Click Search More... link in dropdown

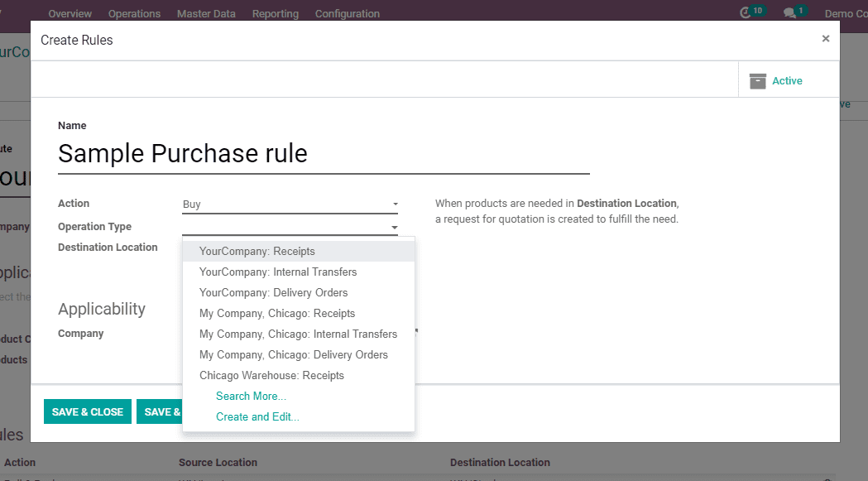(x=251, y=397)
